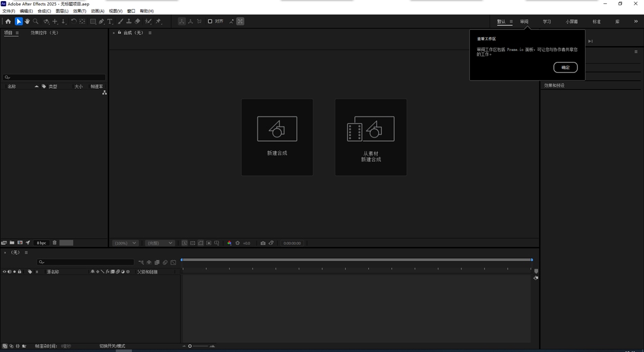Select the Zoom magnifier tool

tap(36, 21)
